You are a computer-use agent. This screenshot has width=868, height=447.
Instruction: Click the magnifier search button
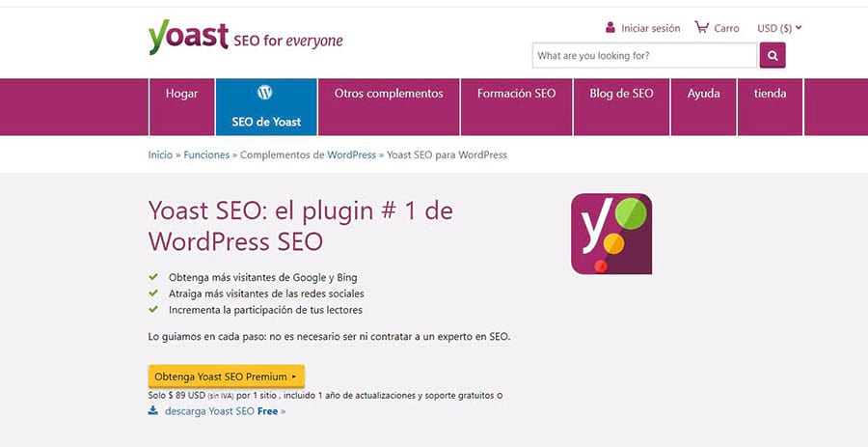[x=773, y=56]
